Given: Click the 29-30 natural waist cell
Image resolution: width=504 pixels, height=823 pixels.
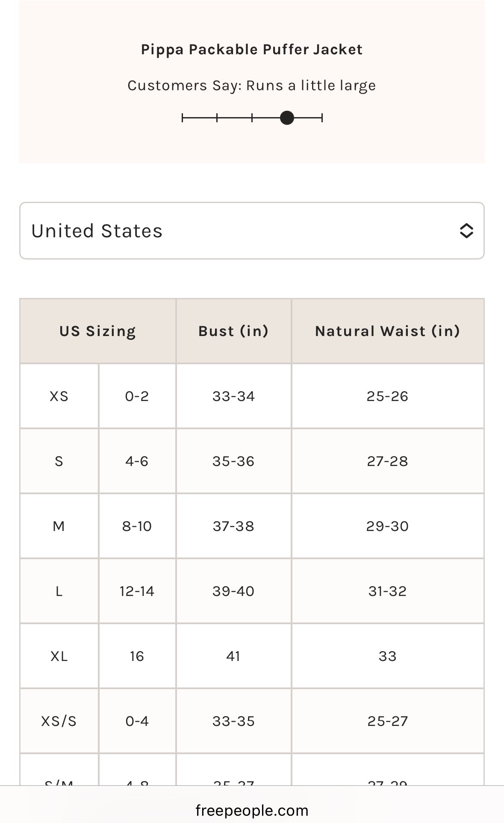Looking at the screenshot, I should (x=388, y=526).
